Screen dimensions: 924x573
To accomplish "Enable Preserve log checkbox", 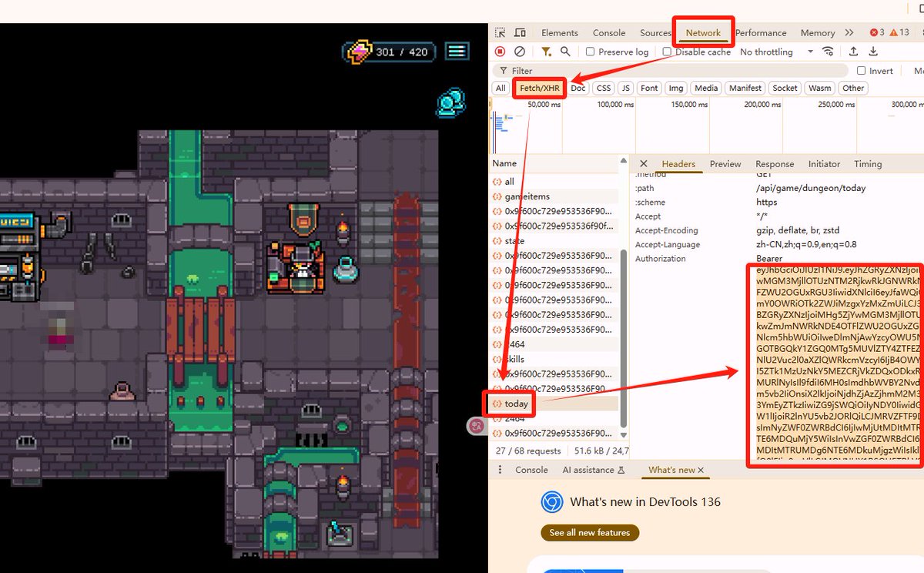I will point(590,52).
